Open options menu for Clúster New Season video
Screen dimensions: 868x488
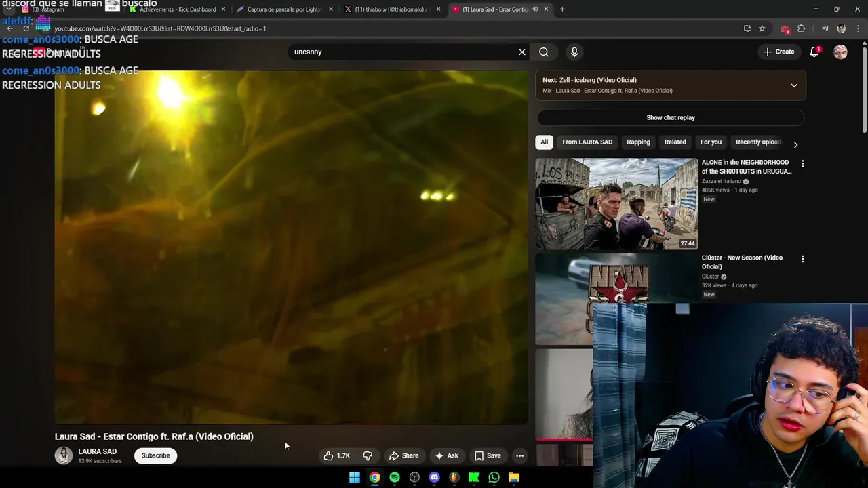[x=803, y=259]
